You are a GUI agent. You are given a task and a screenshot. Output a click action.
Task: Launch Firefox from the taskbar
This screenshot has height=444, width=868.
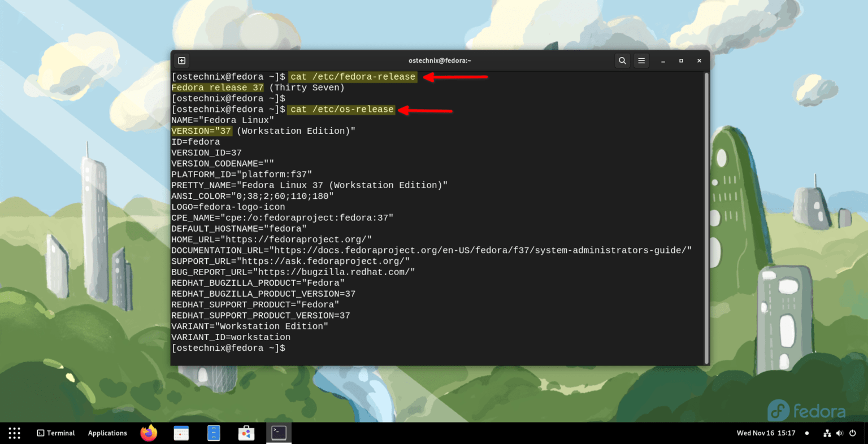pyautogui.click(x=148, y=433)
